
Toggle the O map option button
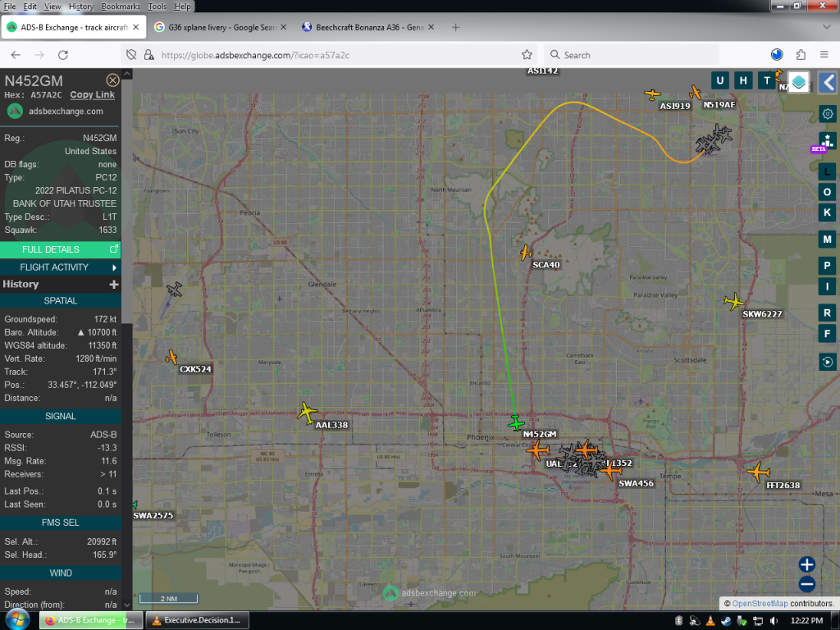(827, 192)
